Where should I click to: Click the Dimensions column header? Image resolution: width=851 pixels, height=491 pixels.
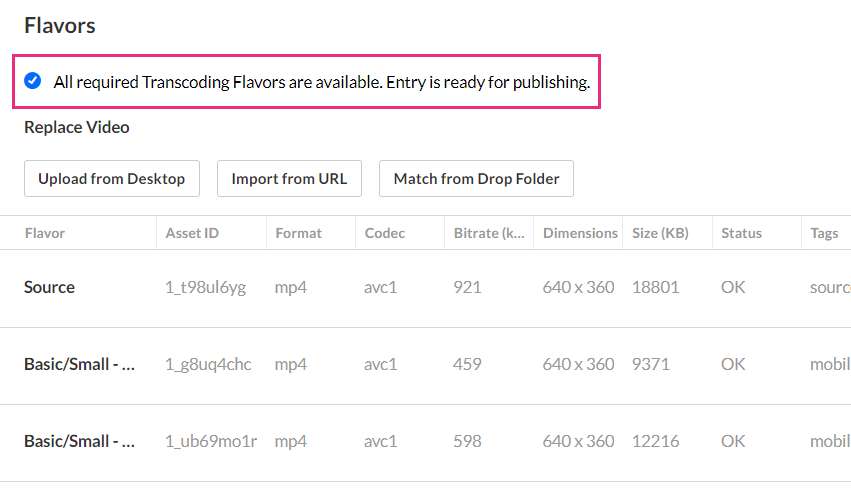pyautogui.click(x=580, y=233)
